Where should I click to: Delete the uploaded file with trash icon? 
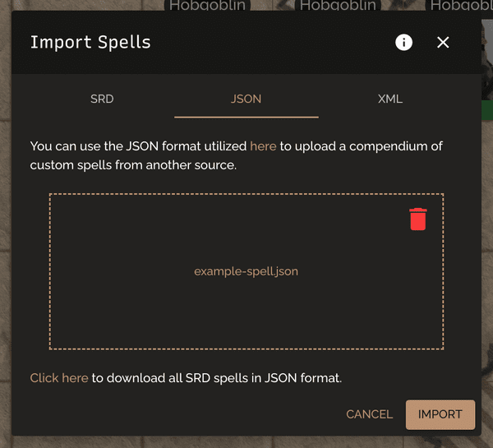tap(418, 219)
